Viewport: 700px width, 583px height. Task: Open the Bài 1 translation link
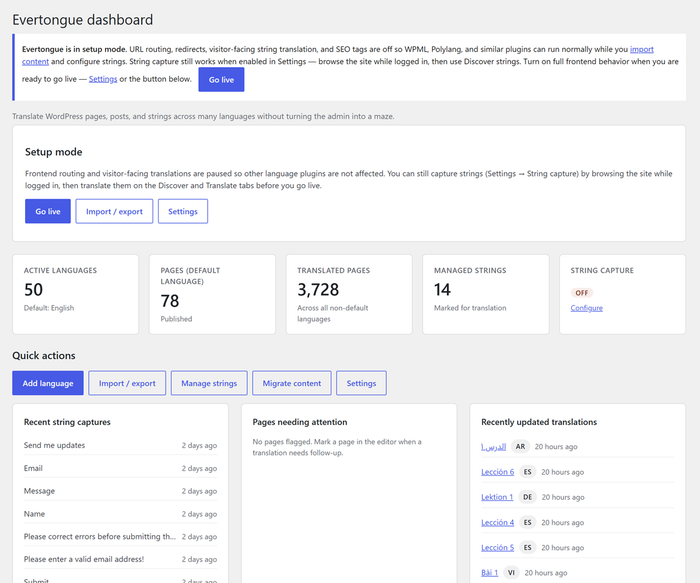pyautogui.click(x=489, y=573)
